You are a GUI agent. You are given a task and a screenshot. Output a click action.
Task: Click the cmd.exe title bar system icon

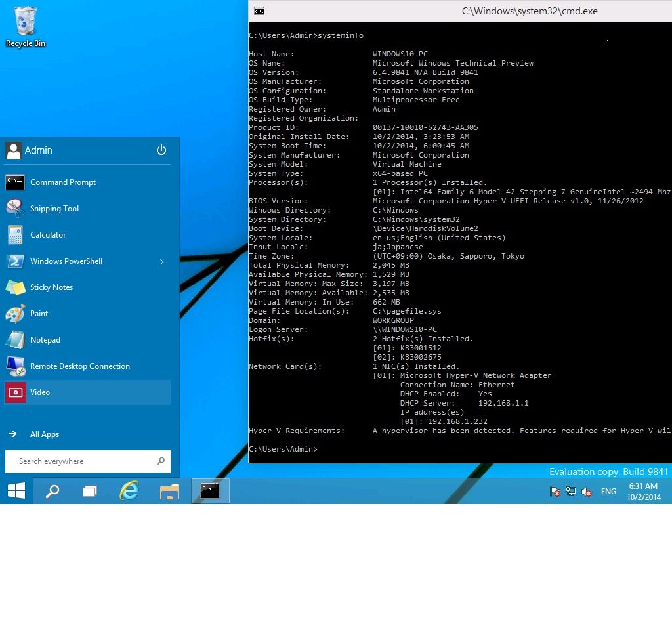tap(259, 11)
